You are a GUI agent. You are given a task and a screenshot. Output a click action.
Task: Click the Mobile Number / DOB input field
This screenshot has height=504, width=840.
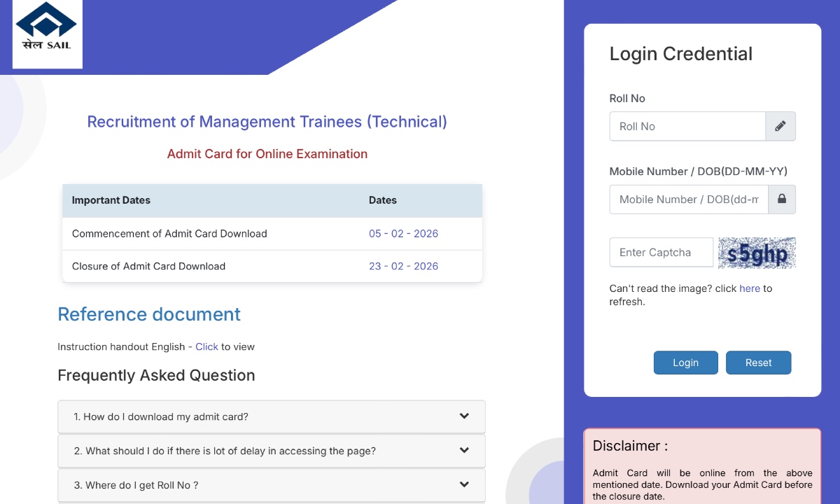[x=688, y=199]
